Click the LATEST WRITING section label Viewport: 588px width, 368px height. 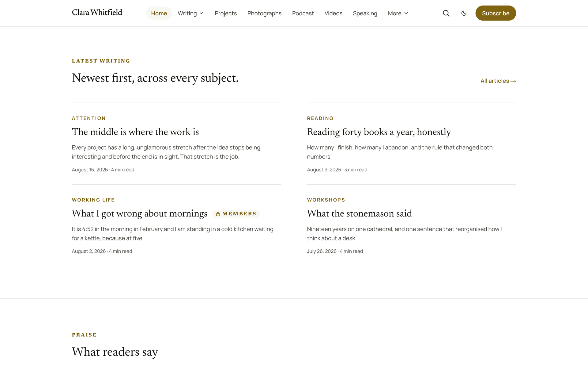click(x=101, y=61)
